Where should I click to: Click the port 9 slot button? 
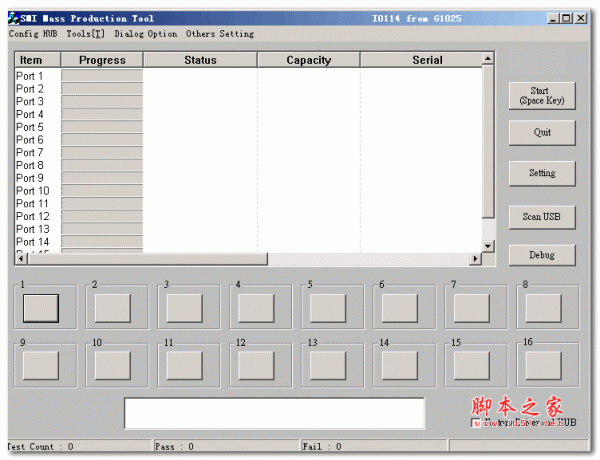41,366
